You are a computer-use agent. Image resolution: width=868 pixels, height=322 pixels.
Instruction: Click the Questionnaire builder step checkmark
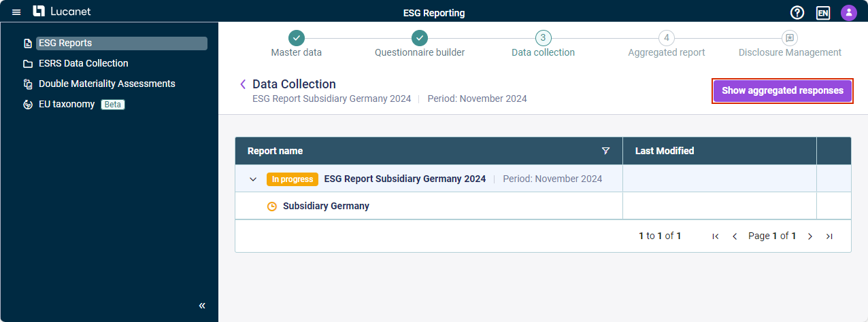pos(420,38)
